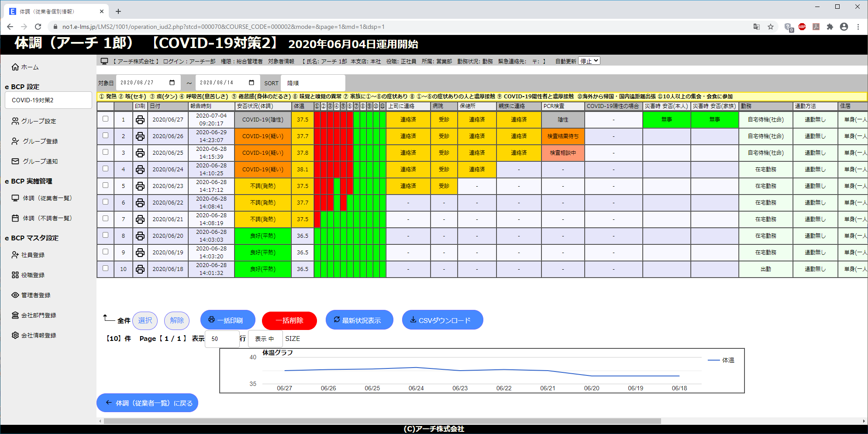Image resolution: width=868 pixels, height=434 pixels.
Task: Select the checkbox for row 10
Action: 105,268
